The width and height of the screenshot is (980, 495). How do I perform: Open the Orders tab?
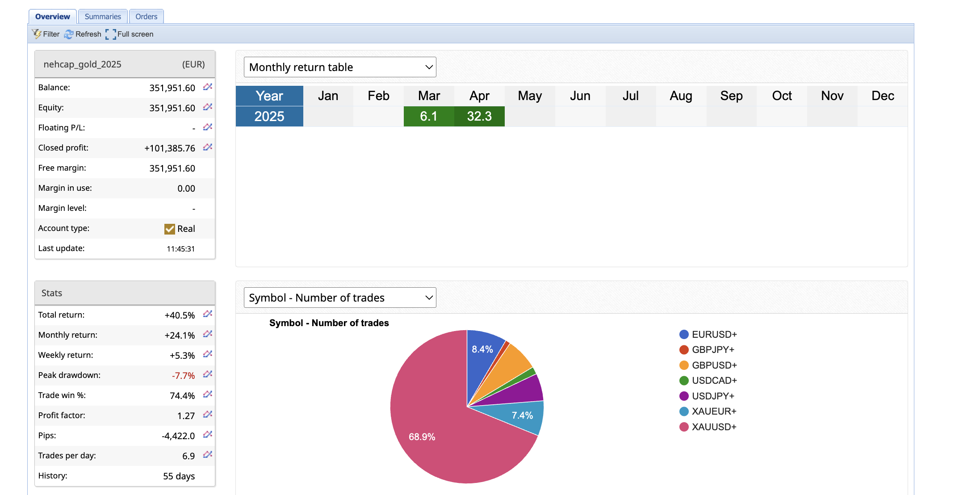click(x=146, y=17)
